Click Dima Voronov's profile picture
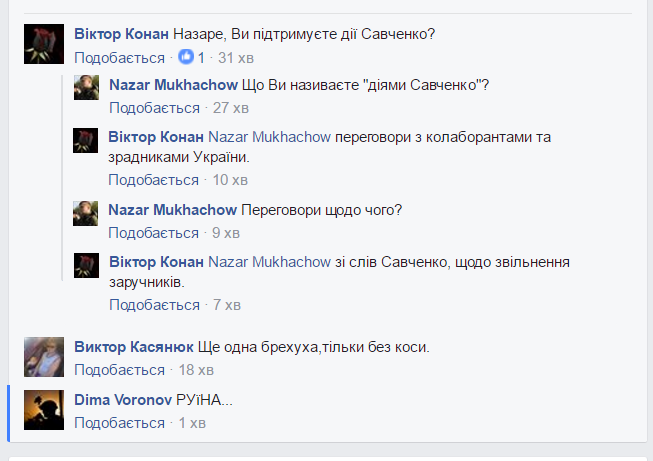 (43, 410)
